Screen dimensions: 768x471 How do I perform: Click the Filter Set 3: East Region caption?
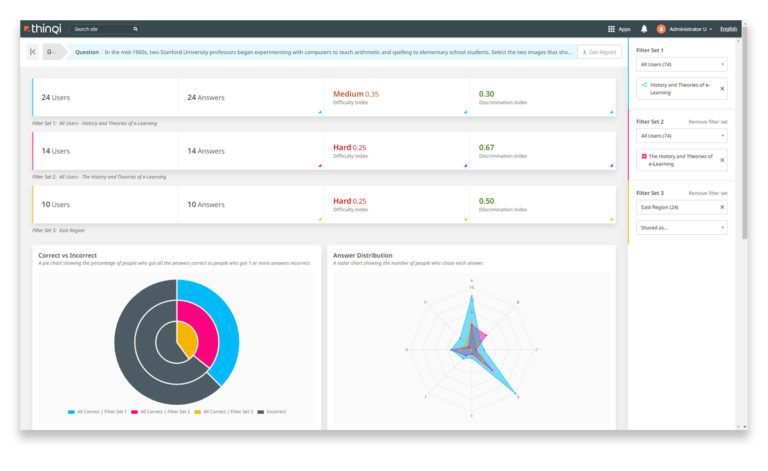(x=58, y=230)
